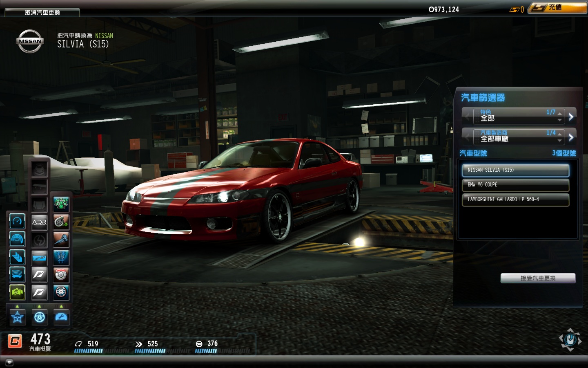Click the acceleration double-chevron stat icon
The image size is (588, 368).
pos(139,344)
